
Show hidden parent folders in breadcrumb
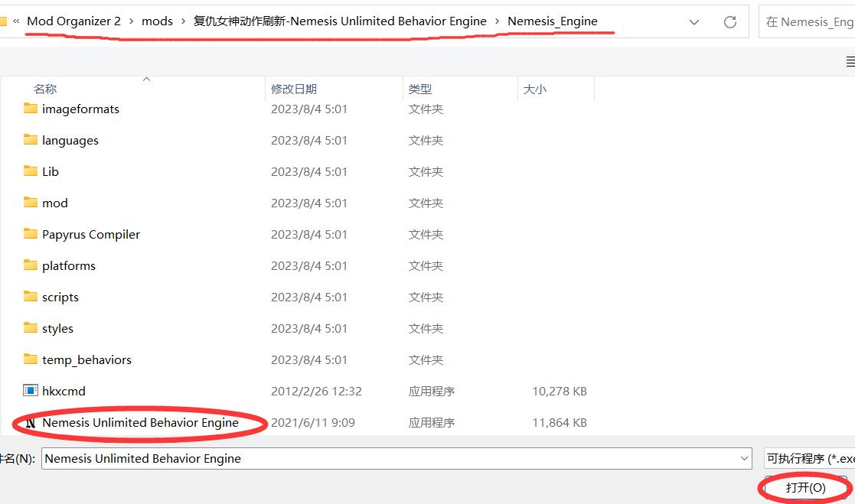coord(16,21)
